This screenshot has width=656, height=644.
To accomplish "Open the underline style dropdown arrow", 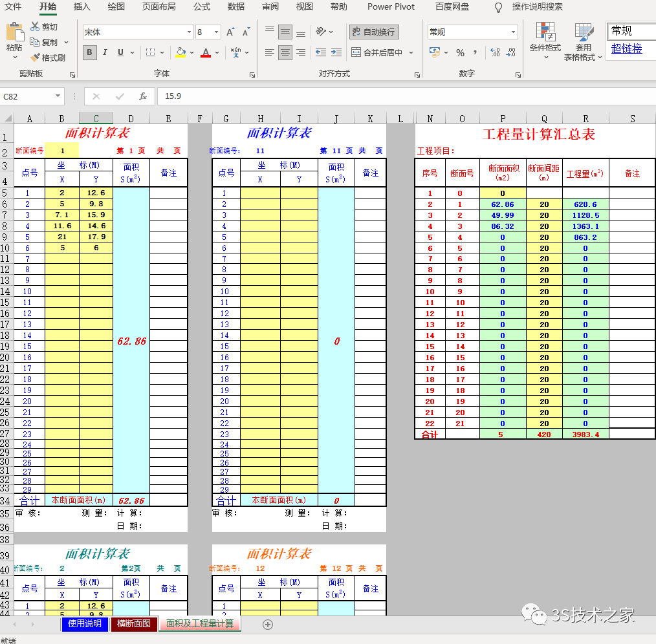I will point(132,52).
